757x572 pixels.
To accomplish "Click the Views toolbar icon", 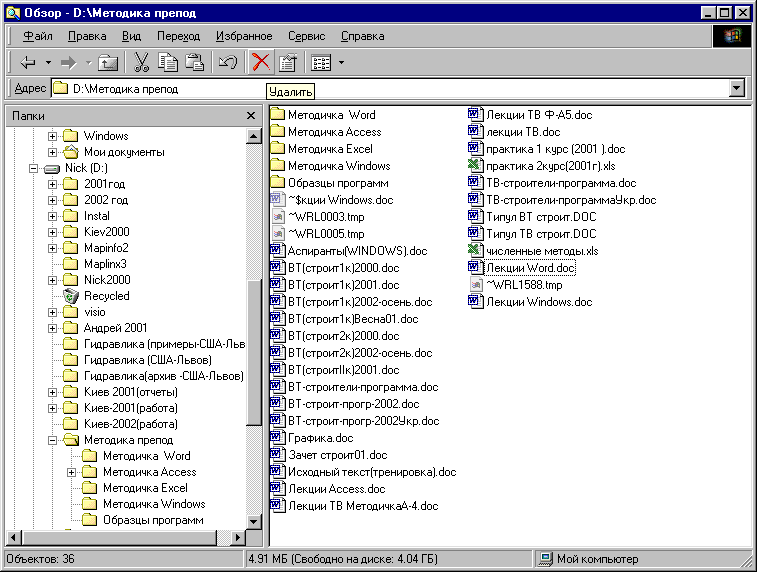I will 321,63.
